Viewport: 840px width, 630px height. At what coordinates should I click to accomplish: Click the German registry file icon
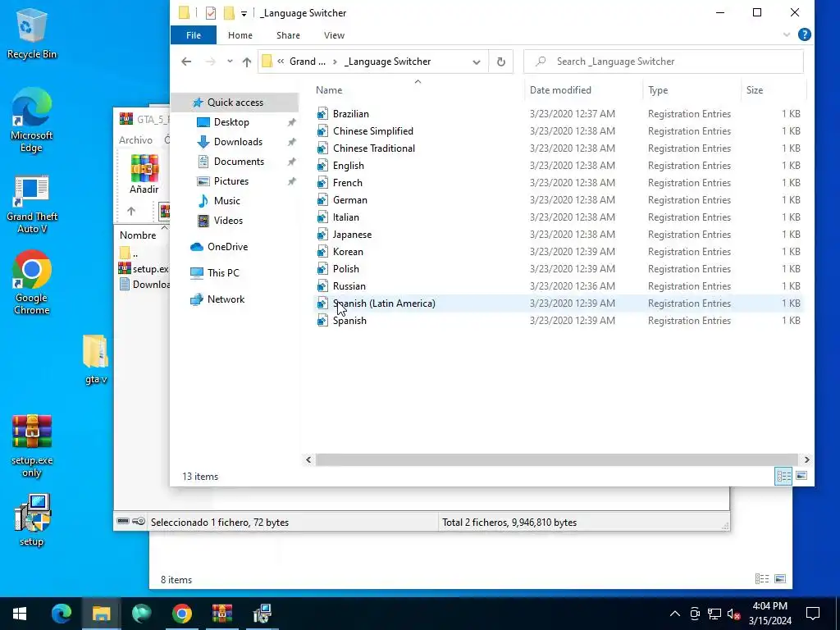(322, 200)
